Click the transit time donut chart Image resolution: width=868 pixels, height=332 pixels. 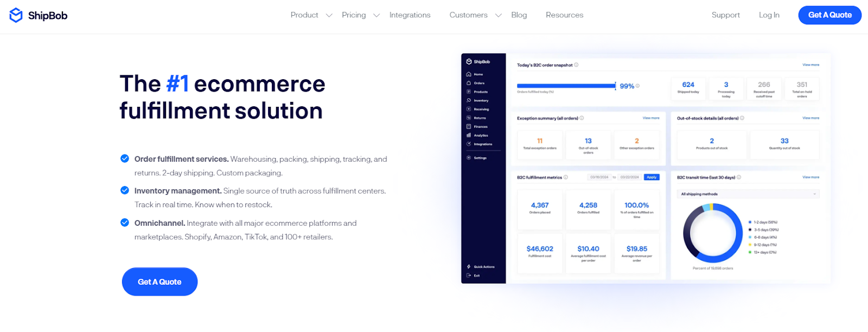713,233
